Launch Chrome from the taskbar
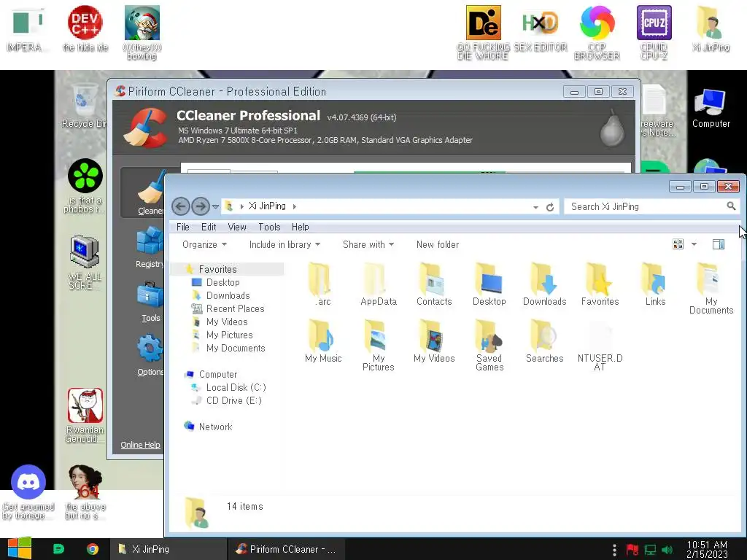Screen dimensions: 747x560 point(93,549)
